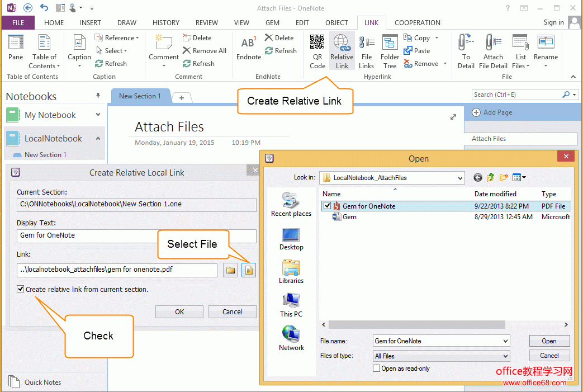The image size is (583, 392).
Task: Click the browse folder icon beside Link field
Action: point(230,271)
